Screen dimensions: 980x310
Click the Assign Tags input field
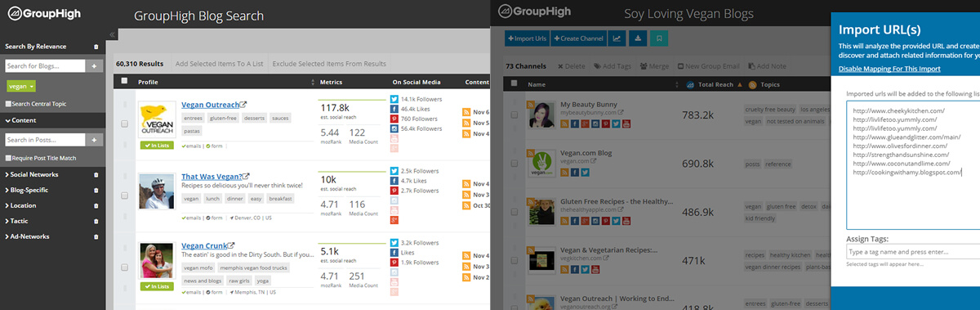[x=913, y=252]
